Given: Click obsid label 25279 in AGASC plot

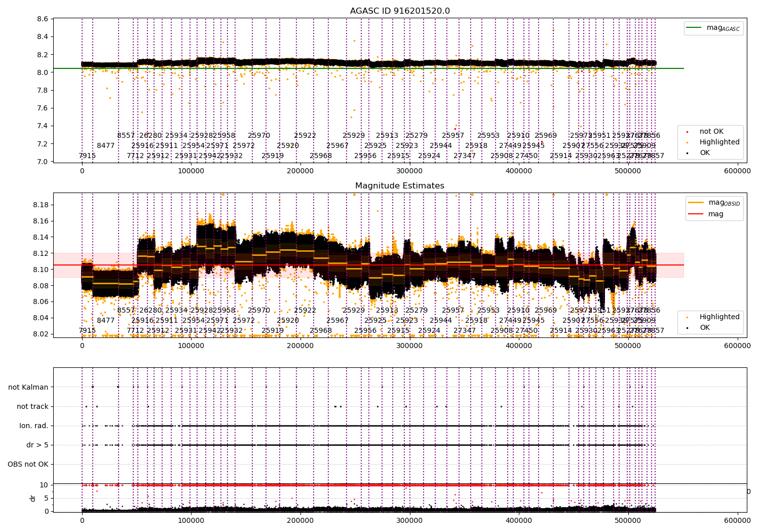Looking at the screenshot, I should (x=416, y=135).
